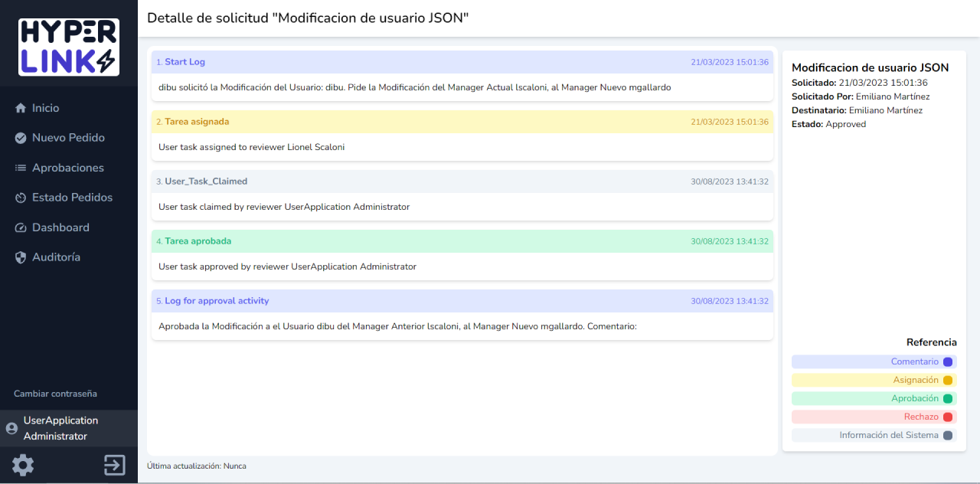
Task: Log out using the exit icon
Action: [115, 465]
